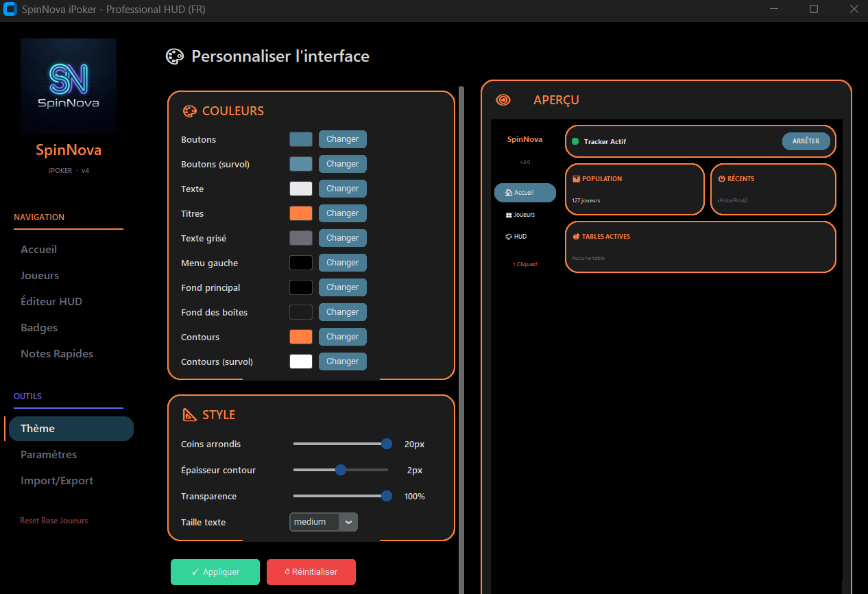The height and width of the screenshot is (594, 868).
Task: Click the Contours (survol) white swatch
Action: click(301, 361)
